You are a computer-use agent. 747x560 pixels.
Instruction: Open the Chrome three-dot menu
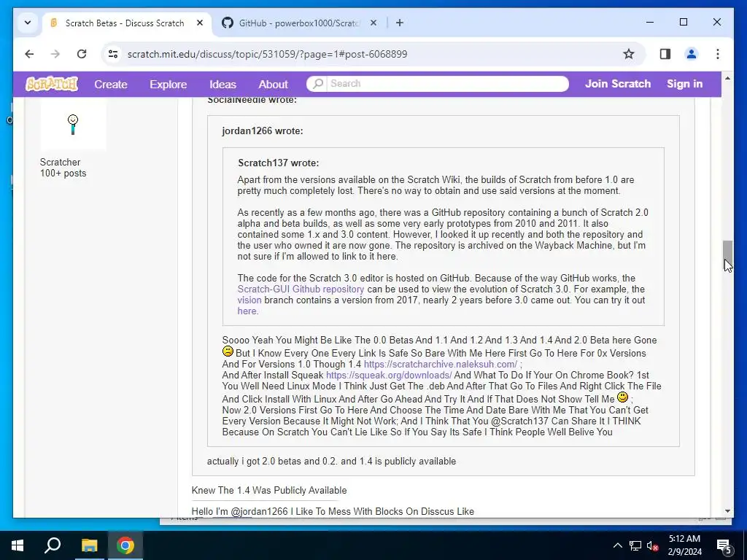718,54
